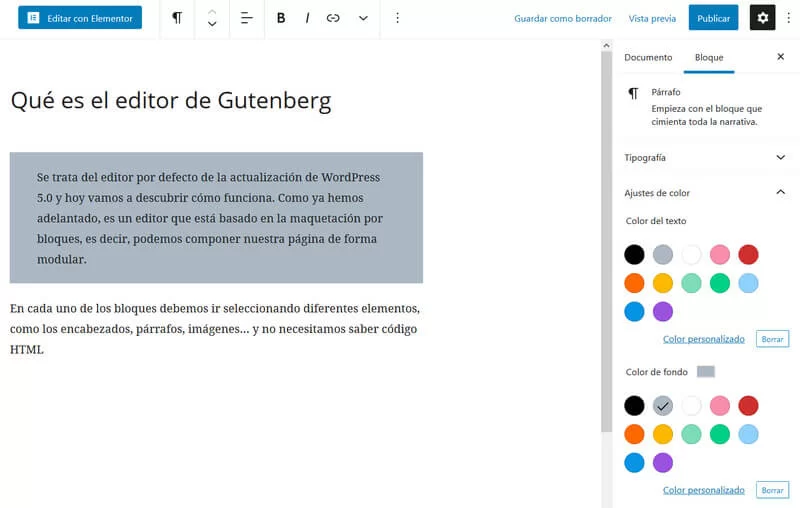This screenshot has height=508, width=800.
Task: Select orange background color swatch
Action: (x=634, y=435)
